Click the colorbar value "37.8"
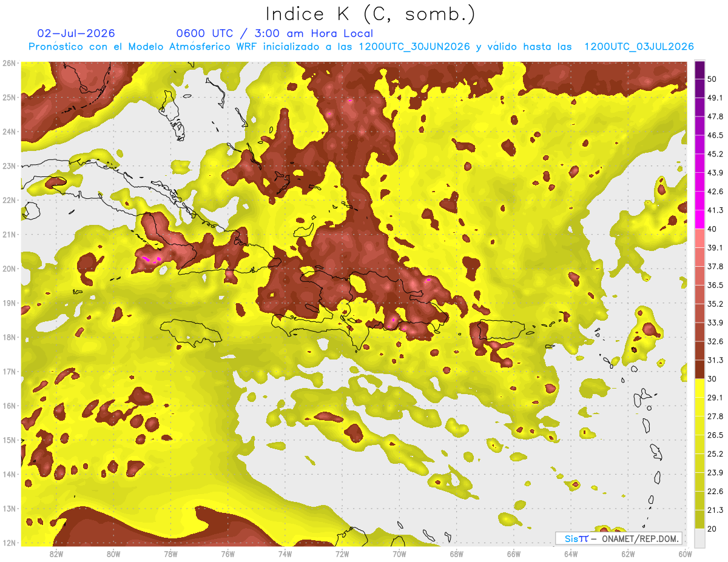Screen dimensions: 728x562 [x=715, y=266]
